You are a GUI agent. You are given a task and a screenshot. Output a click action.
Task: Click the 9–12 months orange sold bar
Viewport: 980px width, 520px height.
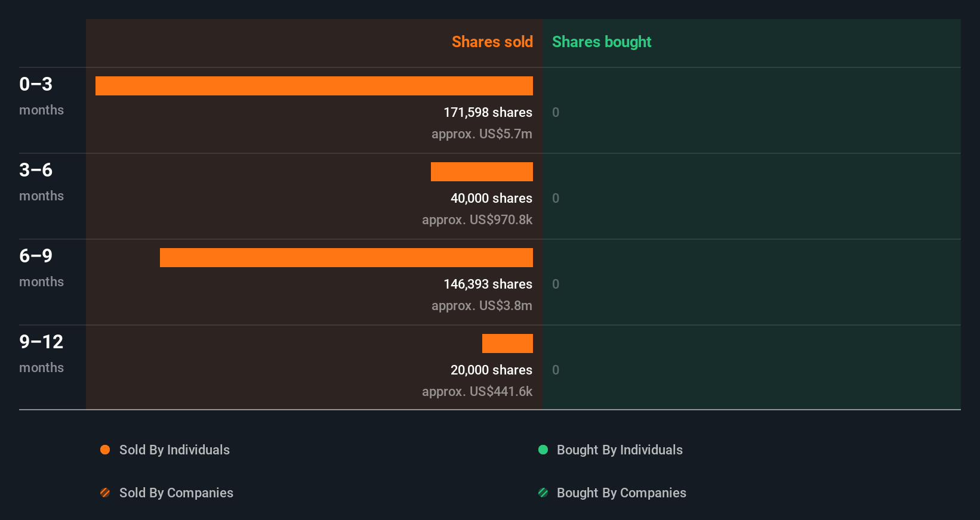(x=507, y=343)
